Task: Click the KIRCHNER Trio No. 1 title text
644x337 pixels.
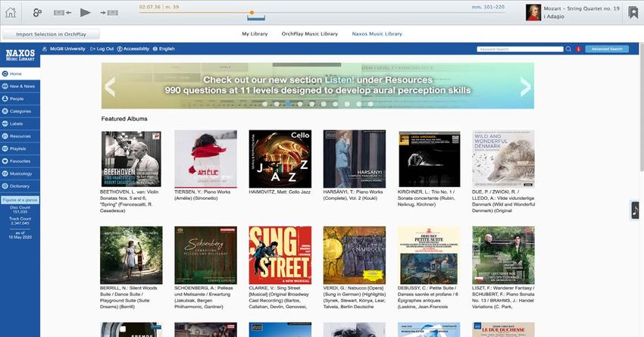Action: point(427,198)
